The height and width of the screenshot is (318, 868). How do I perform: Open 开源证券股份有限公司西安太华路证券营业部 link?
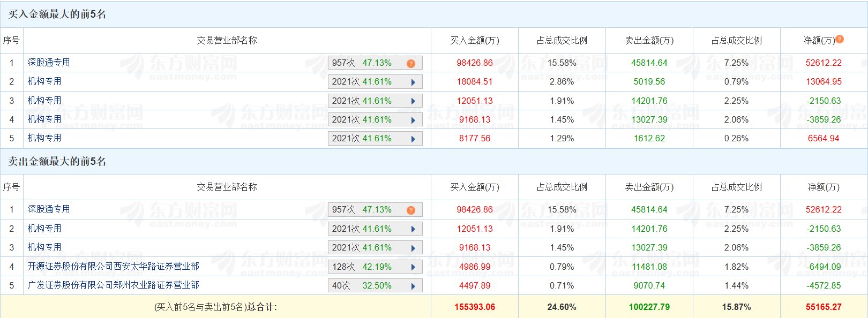pyautogui.click(x=114, y=266)
